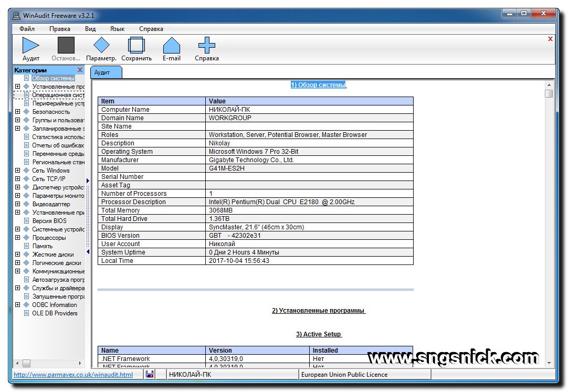Click the Коммуникационные diamond icon
Image resolution: width=568 pixels, height=392 pixels.
(26, 271)
